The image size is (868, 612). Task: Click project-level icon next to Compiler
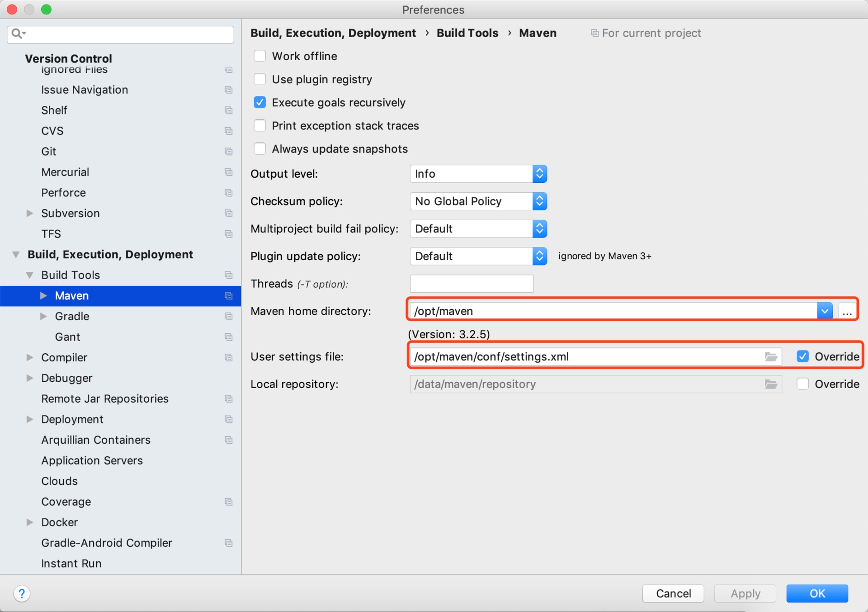pos(229,357)
